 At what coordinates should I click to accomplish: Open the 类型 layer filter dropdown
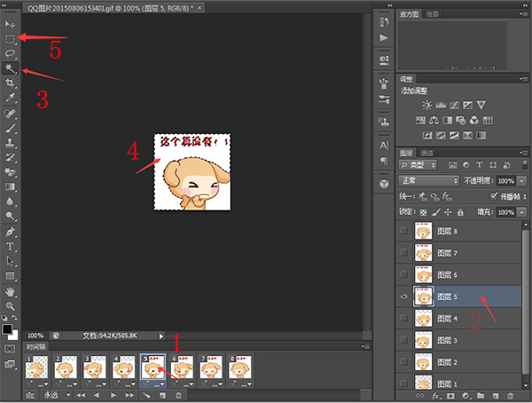coord(418,165)
